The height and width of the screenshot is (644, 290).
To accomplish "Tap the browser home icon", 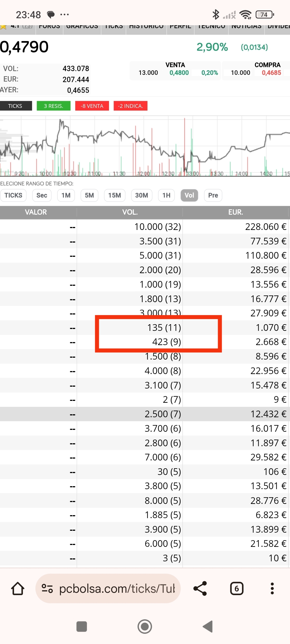I will (18, 589).
